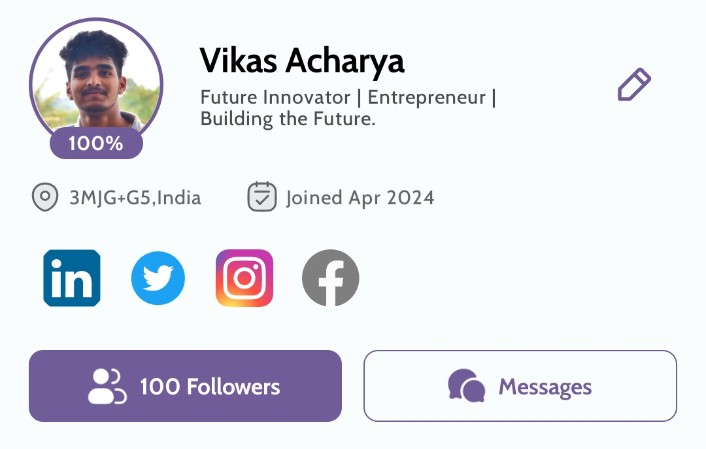This screenshot has width=706, height=449.
Task: Select the name Vikas Acharya
Action: point(302,61)
